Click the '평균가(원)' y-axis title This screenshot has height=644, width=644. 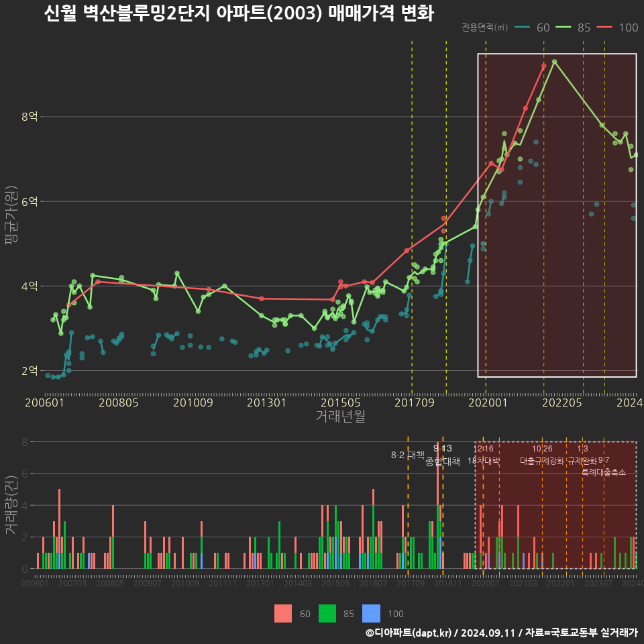[x=11, y=215]
